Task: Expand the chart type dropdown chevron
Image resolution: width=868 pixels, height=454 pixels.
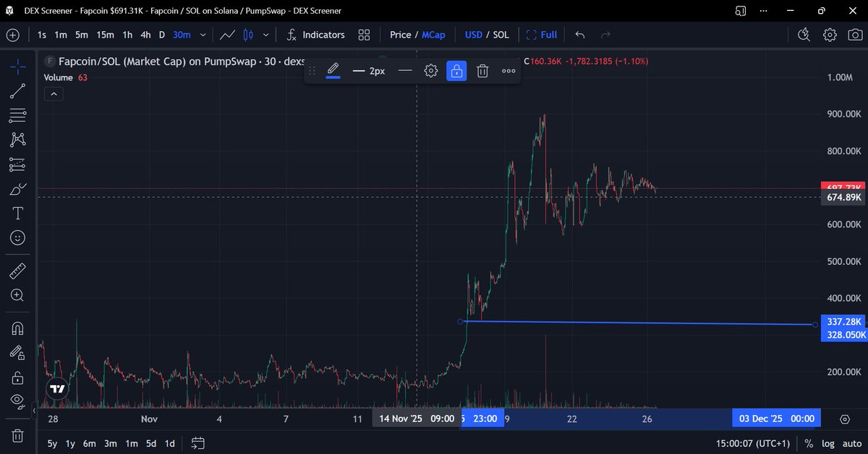Action: [266, 35]
